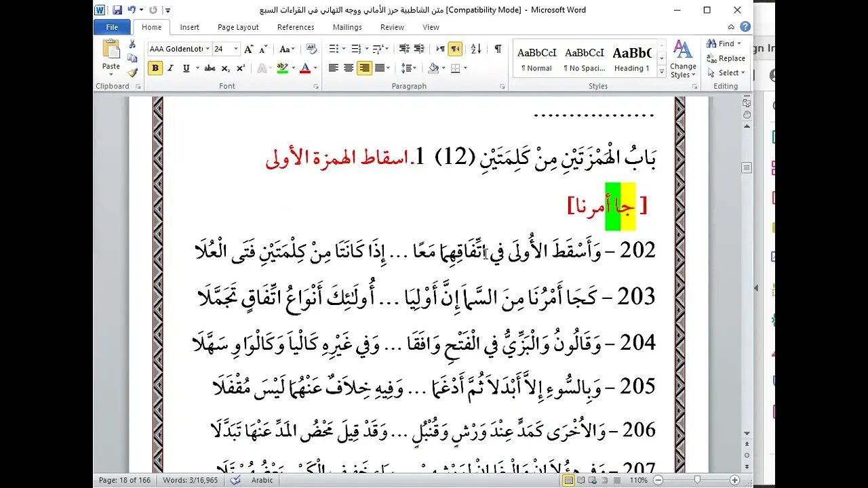Toggle Italic formatting
Screen dimensions: 868x488
[x=170, y=68]
